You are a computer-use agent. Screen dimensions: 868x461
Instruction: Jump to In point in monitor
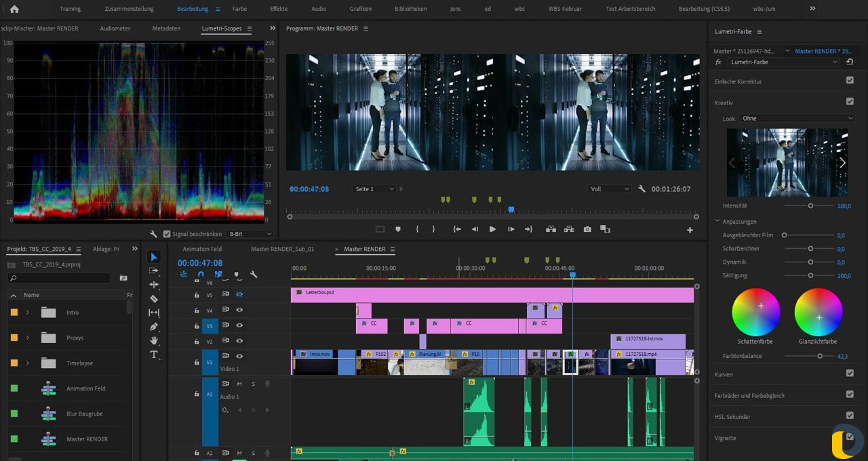click(457, 229)
